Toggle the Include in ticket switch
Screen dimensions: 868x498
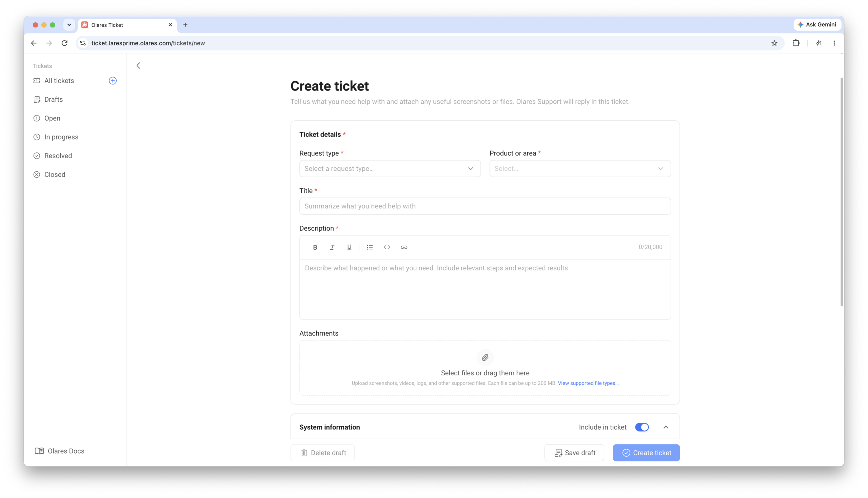pos(642,427)
